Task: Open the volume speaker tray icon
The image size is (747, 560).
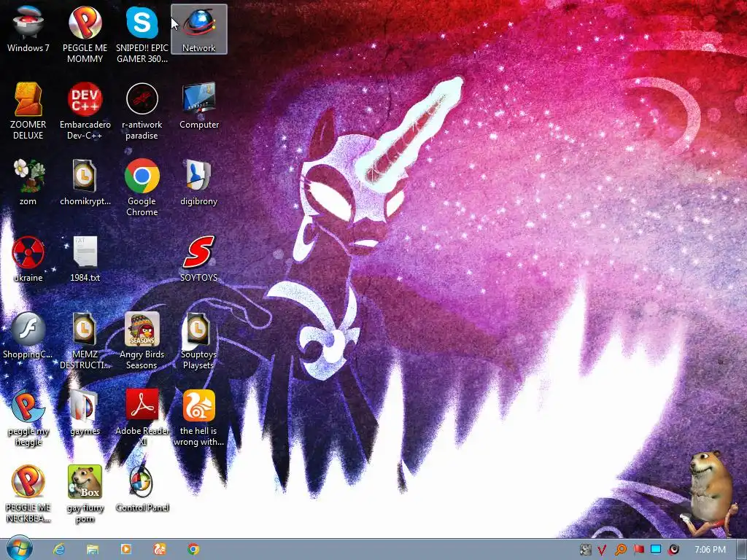Action: [673, 550]
